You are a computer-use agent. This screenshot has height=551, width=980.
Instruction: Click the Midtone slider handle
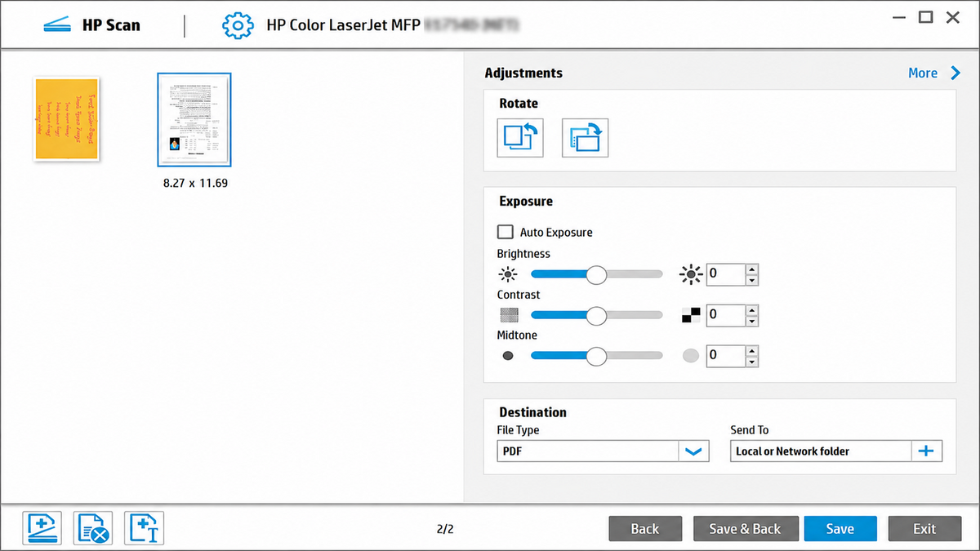(597, 356)
